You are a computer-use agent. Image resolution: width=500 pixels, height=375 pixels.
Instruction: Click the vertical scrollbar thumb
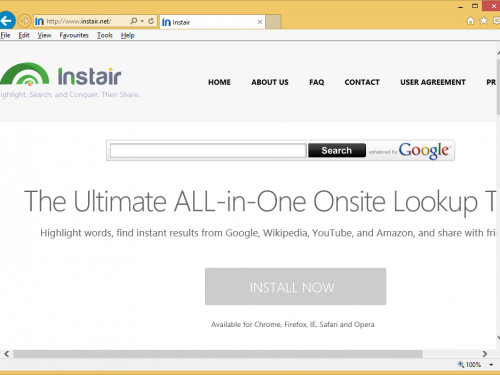tap(498, 87)
